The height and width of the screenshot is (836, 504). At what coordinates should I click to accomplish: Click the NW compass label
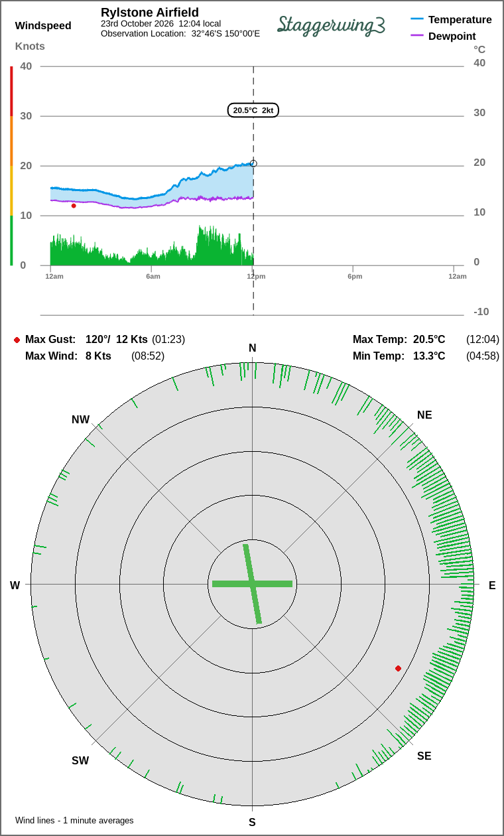[80, 419]
